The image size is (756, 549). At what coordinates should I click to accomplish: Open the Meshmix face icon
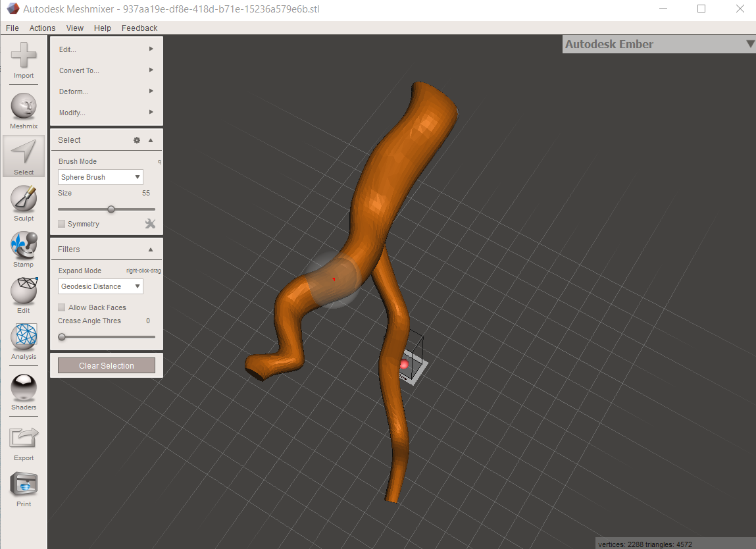point(24,105)
